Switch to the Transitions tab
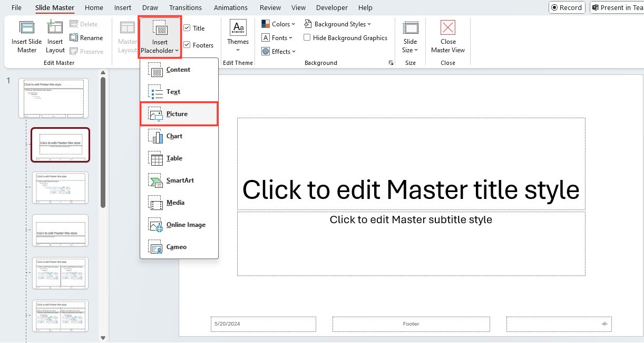 (x=186, y=7)
